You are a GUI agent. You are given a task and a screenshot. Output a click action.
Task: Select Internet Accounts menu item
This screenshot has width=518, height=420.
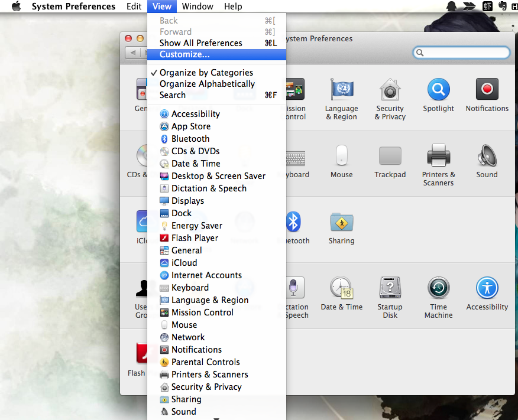pos(216,275)
